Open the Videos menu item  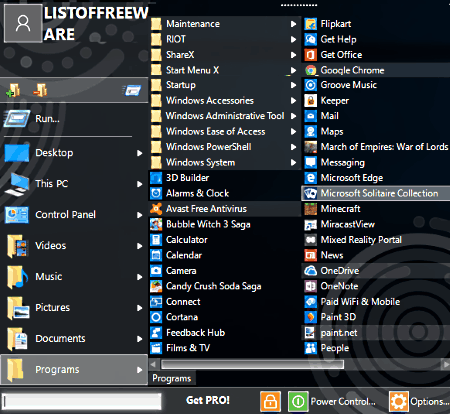(x=74, y=246)
